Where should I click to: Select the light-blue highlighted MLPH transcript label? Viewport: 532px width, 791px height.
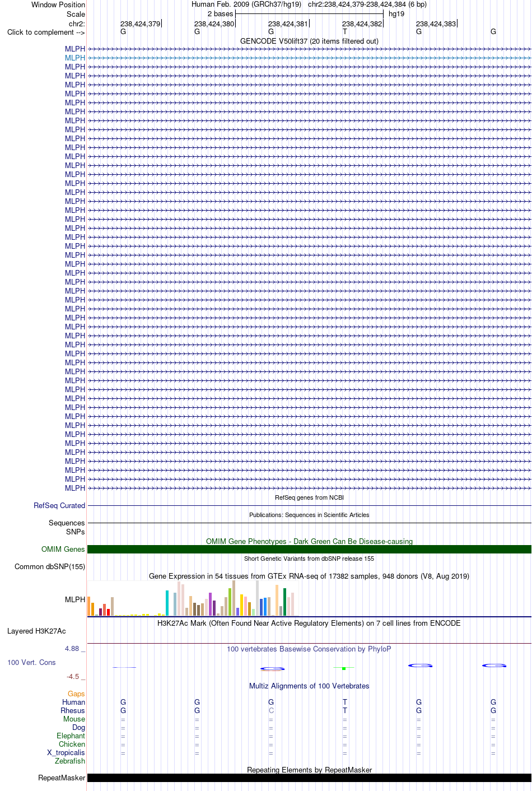click(75, 58)
